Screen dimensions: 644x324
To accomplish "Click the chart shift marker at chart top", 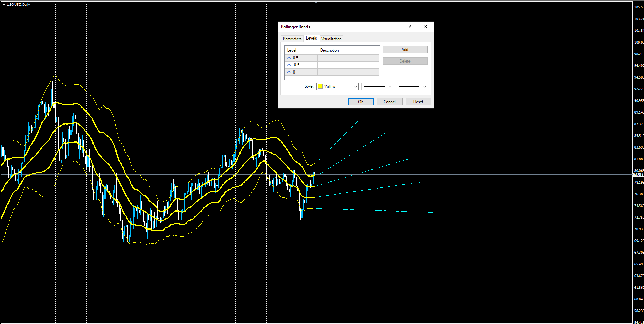I will (316, 2).
